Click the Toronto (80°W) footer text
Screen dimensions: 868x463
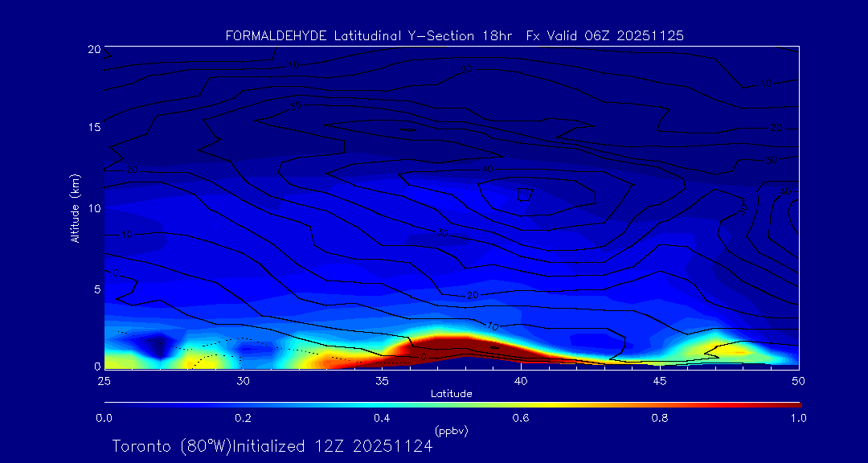click(x=170, y=446)
